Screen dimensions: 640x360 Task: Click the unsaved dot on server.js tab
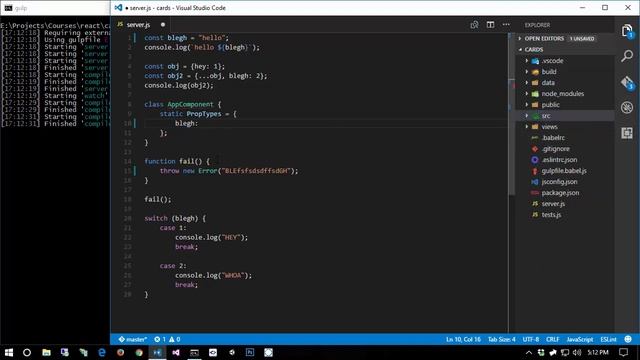click(163, 25)
